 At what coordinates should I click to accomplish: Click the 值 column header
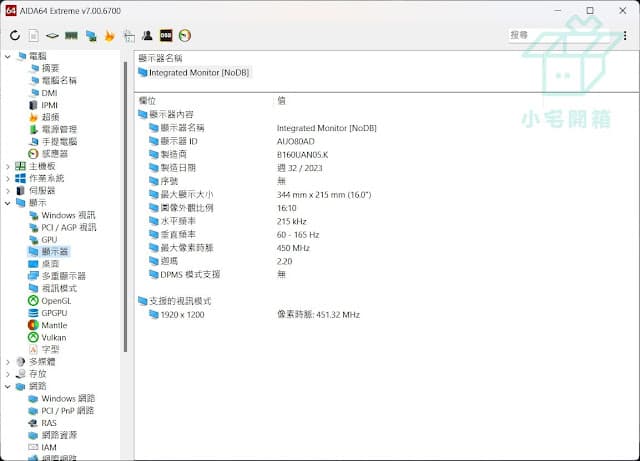pyautogui.click(x=282, y=100)
